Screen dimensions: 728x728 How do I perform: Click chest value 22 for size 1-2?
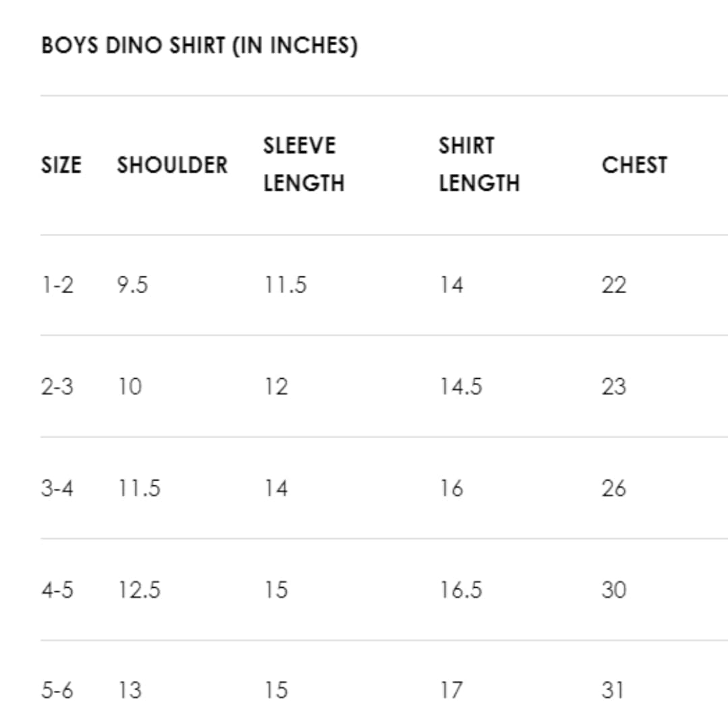(613, 285)
